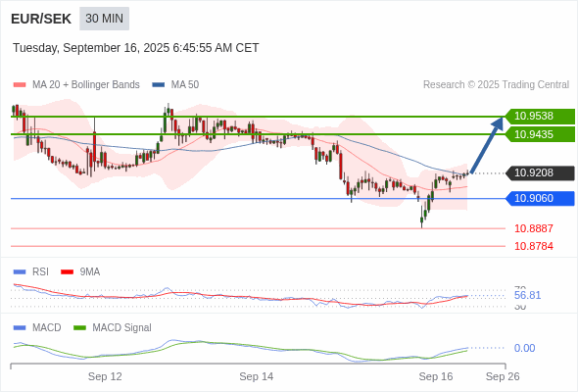
Task: Click the pink MA 20 legend swatch
Action: 20,85
